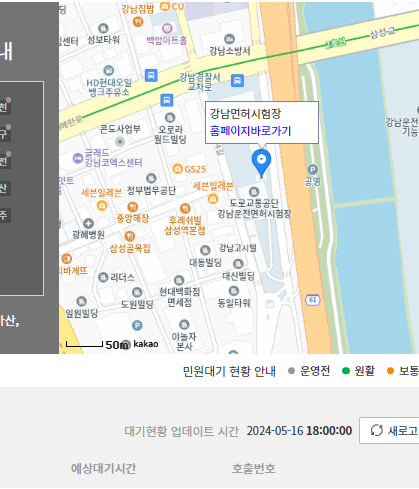
Task: Click the 강남집밥 restaurant icon
Action: [138, 22]
